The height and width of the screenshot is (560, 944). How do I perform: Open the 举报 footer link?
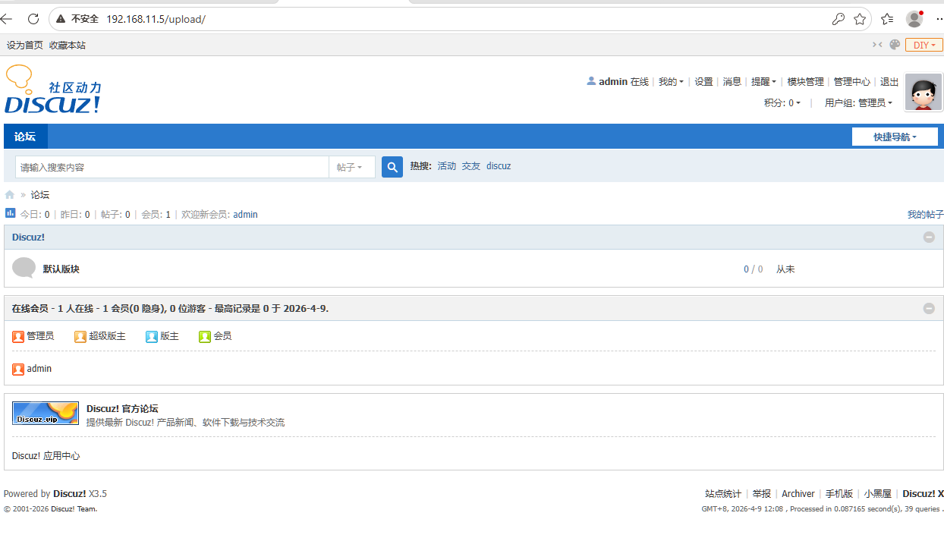coord(762,493)
